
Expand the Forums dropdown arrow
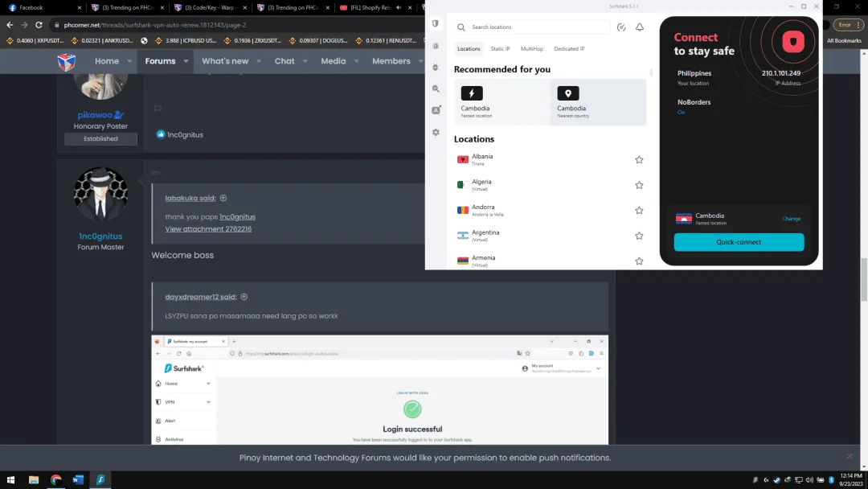[186, 61]
